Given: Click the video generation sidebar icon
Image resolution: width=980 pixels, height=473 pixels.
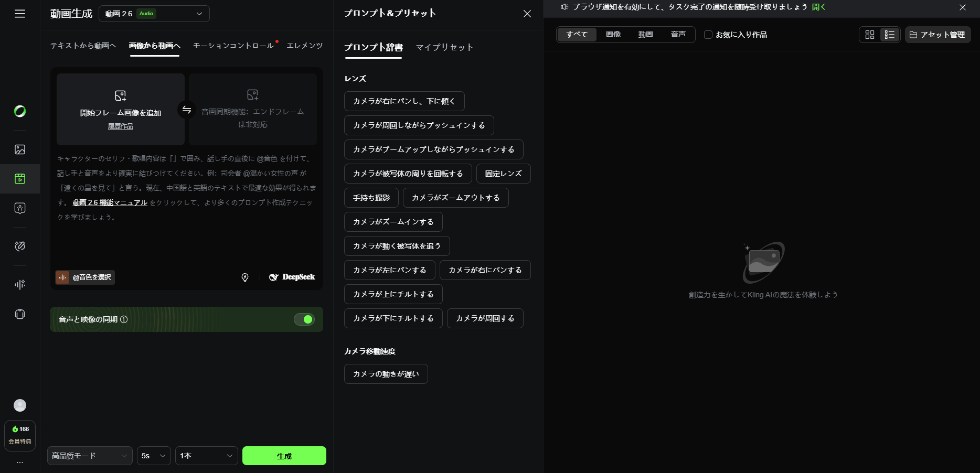Looking at the screenshot, I should tap(20, 179).
